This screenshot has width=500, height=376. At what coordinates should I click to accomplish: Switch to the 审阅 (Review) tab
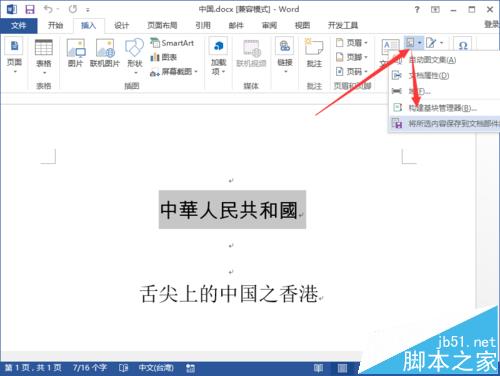pyautogui.click(x=269, y=25)
